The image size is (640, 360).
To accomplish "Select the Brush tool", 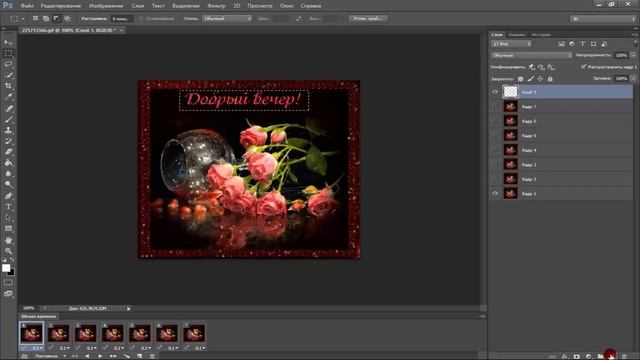I will pos(8,119).
